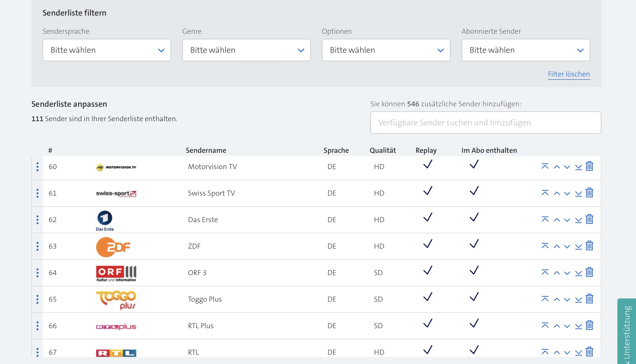Move Das Erste up one position
The image size is (636, 364).
point(556,220)
